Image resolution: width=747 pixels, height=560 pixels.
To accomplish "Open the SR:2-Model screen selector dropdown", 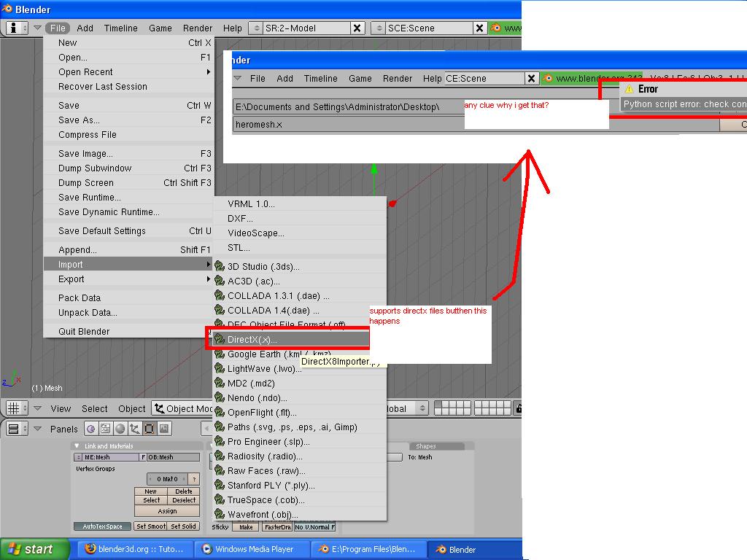I will [x=256, y=28].
